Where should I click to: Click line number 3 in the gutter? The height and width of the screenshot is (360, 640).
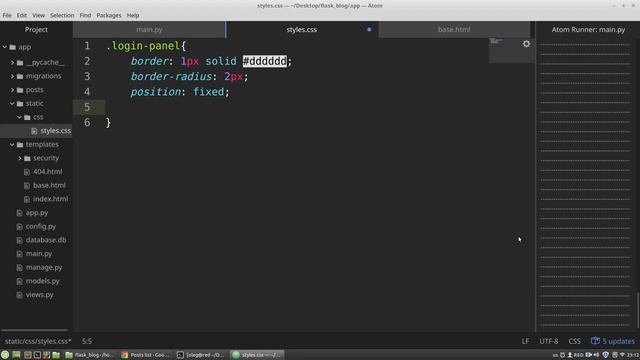(x=87, y=76)
